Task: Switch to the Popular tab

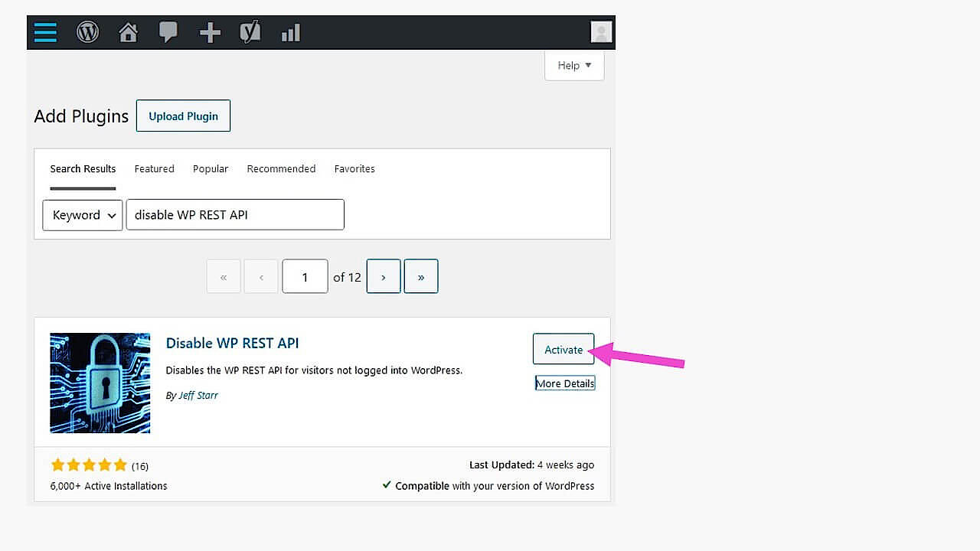Action: 211,169
